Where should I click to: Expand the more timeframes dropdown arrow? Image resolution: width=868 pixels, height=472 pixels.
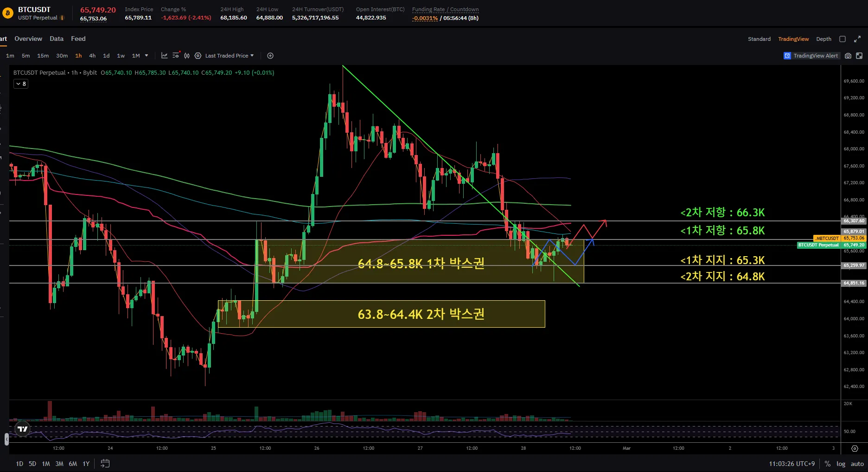(x=147, y=56)
